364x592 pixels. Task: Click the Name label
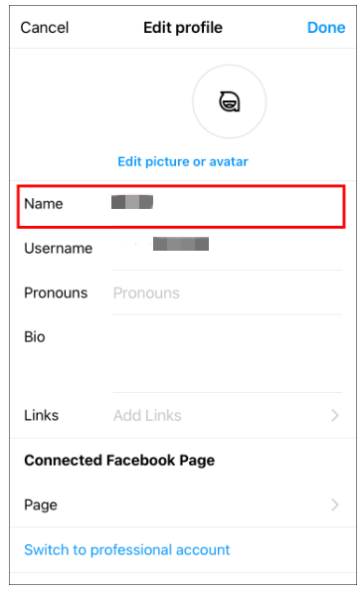(44, 204)
